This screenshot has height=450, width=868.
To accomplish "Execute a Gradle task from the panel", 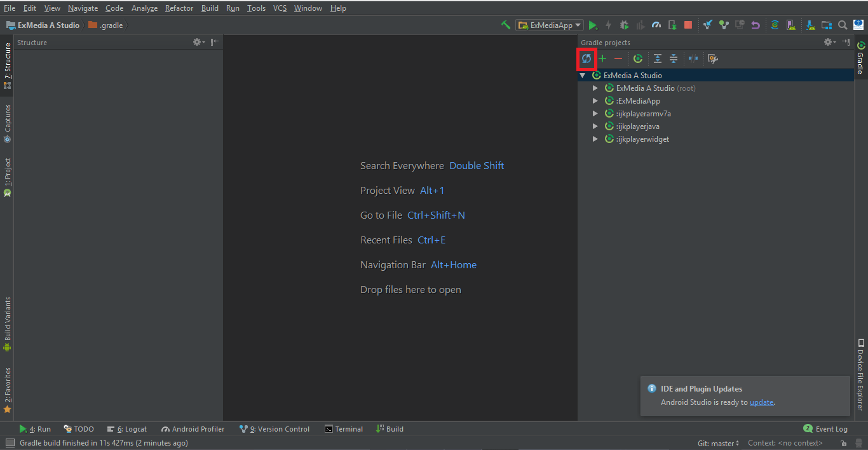I will [637, 58].
